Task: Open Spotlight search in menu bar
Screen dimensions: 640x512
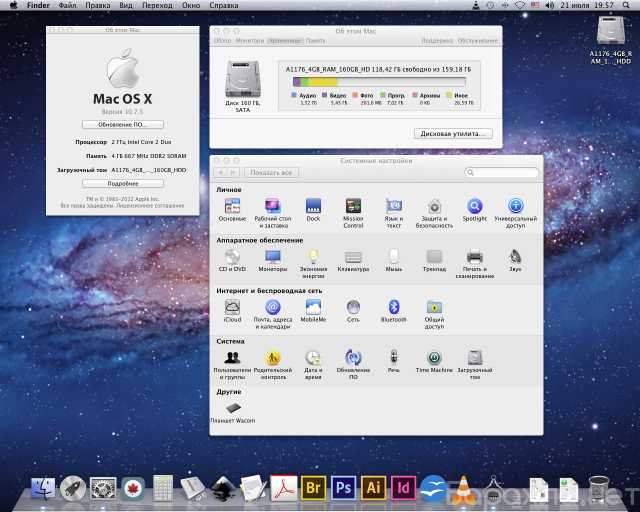Action: pyautogui.click(x=626, y=5)
